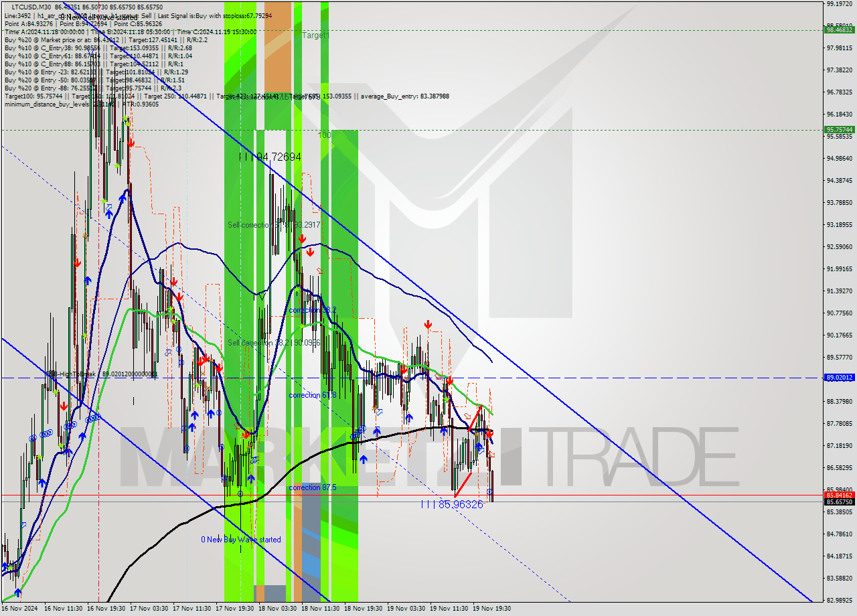The image size is (857, 616).
Task: Click the green '100' level label
Action: coord(324,135)
